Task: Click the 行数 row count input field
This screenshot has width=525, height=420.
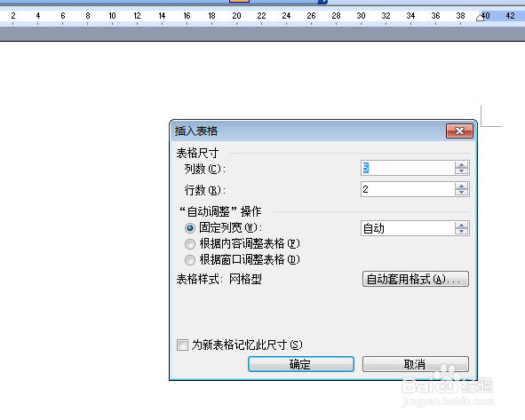Action: [x=408, y=189]
